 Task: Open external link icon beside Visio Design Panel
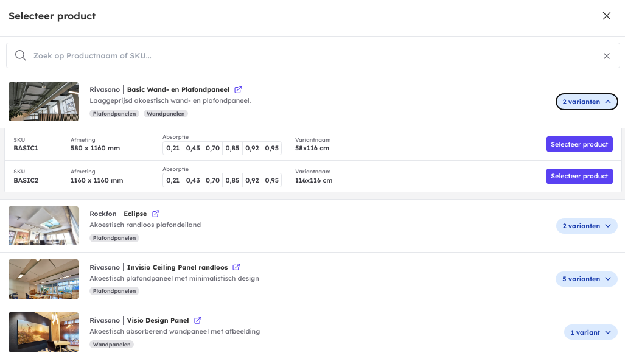198,320
